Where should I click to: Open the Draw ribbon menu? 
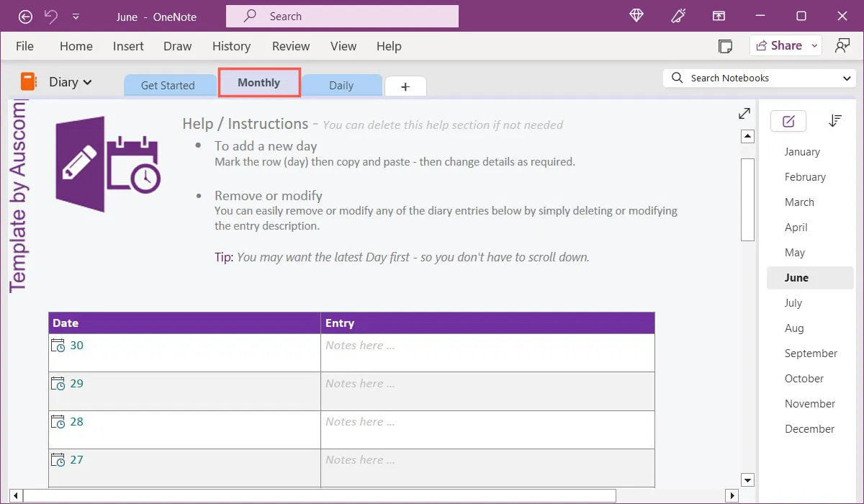[177, 45]
